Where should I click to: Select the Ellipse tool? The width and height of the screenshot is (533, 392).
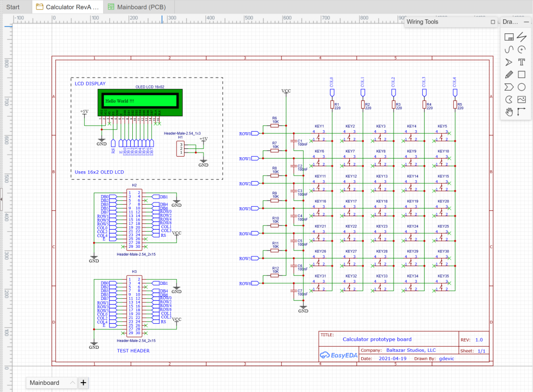(522, 87)
